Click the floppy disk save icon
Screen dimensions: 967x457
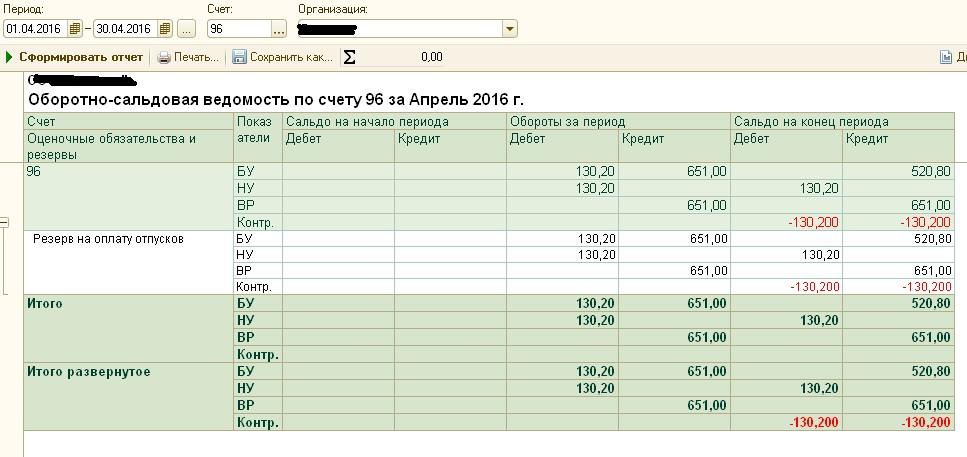(x=240, y=58)
